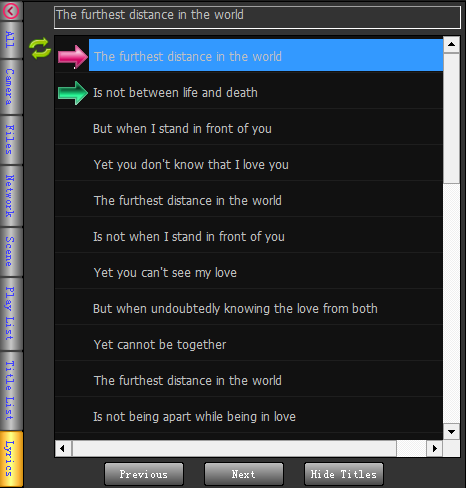Screen dimensions: 466x488
Task: Go to the Previous lyric line
Action: (x=144, y=474)
